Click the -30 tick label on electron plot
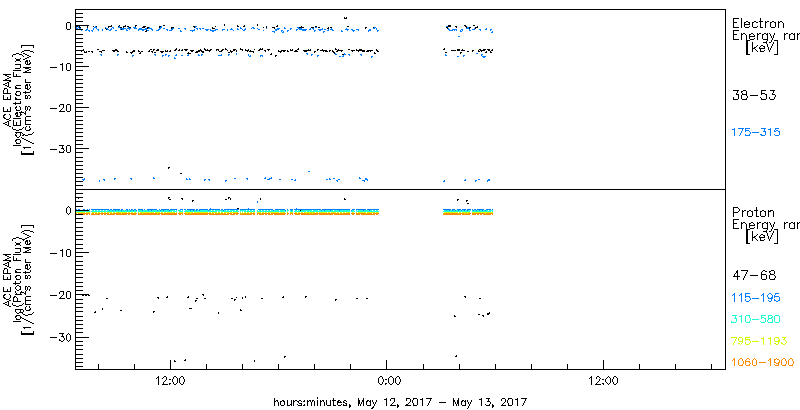Image resolution: width=800 pixels, height=410 pixels. pyautogui.click(x=61, y=148)
